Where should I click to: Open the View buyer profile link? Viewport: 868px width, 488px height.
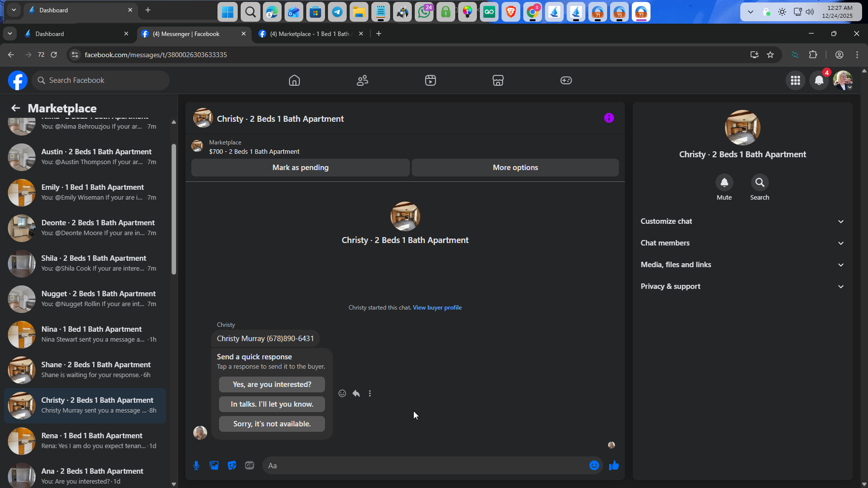click(437, 308)
